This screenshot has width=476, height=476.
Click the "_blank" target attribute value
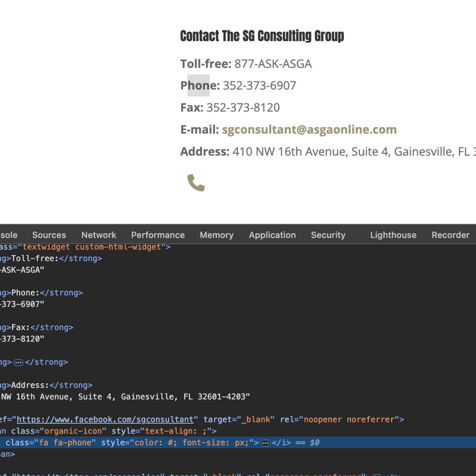point(256,420)
